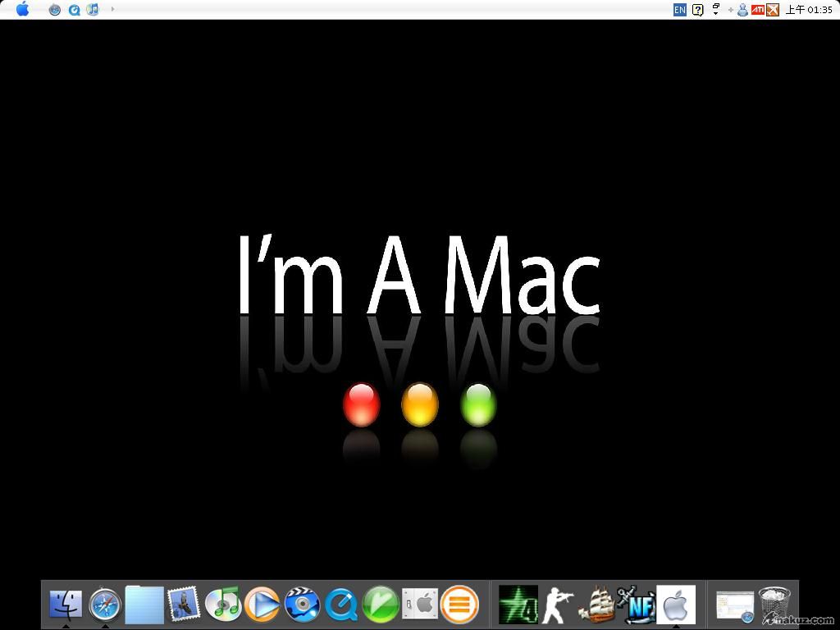The height and width of the screenshot is (630, 840).
Task: Open the Trash basket in the dock
Action: coord(774,605)
